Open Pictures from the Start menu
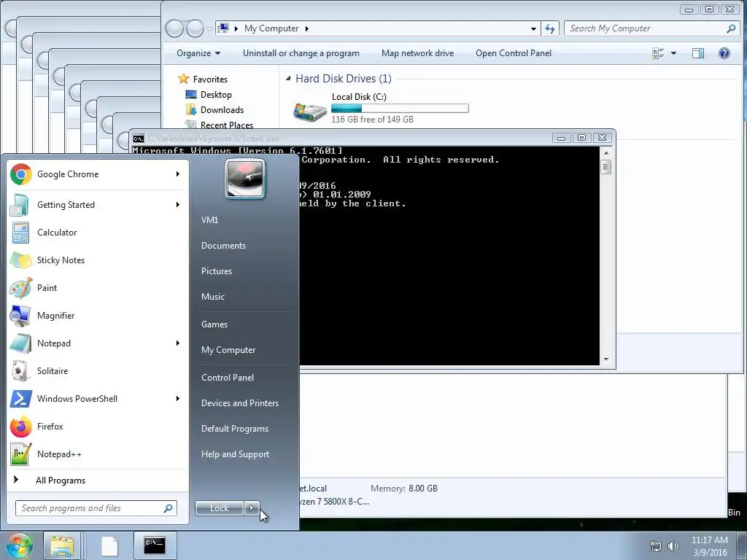747x560 pixels. [x=217, y=271]
